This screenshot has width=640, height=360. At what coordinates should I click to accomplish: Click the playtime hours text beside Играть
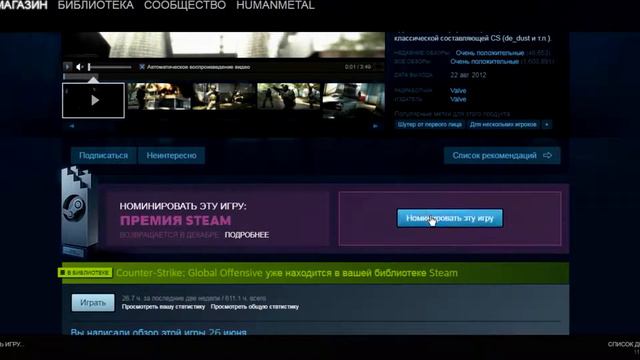coord(194,298)
